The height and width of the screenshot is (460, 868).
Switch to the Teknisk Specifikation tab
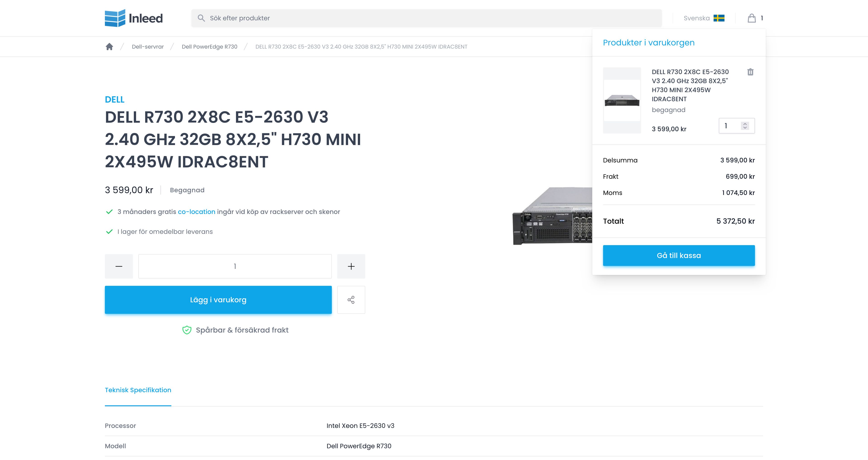(138, 390)
